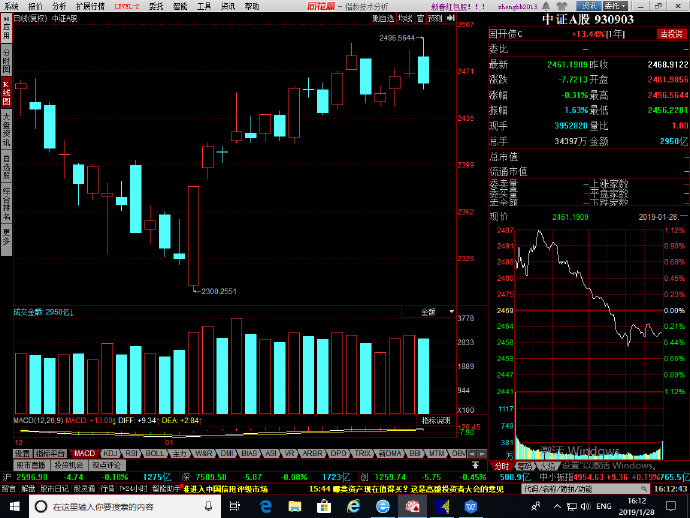Click the 指标说明 button
This screenshot has width=690, height=518.
[x=436, y=420]
